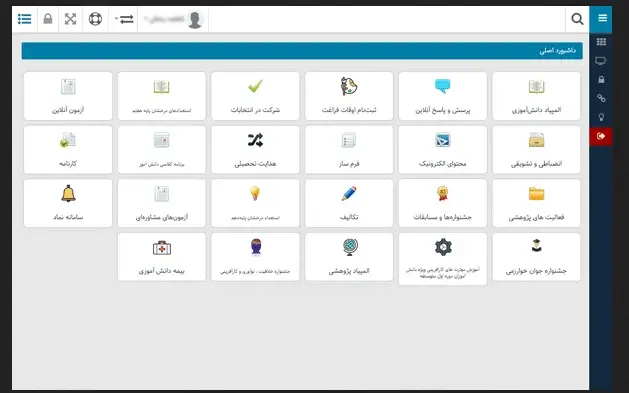
Task: Open the فعالیت های پژوهشی folder tile
Action: pyautogui.click(x=536, y=203)
